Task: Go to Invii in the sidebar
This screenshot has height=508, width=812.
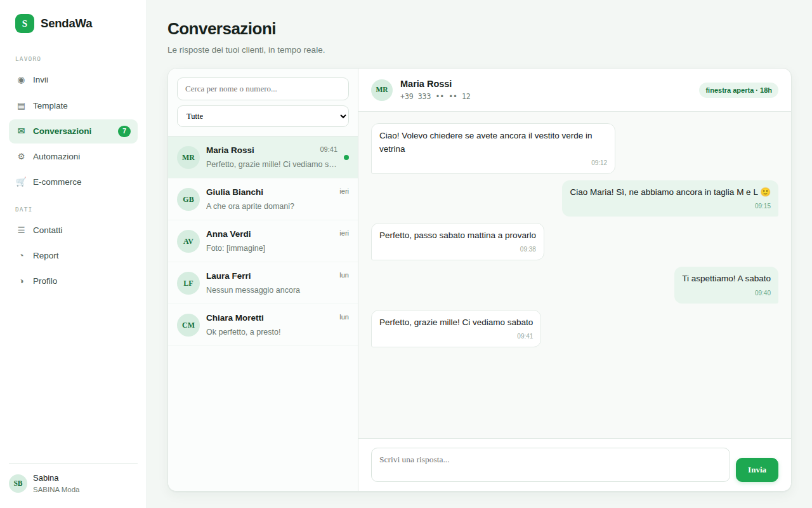Action: pyautogui.click(x=73, y=80)
